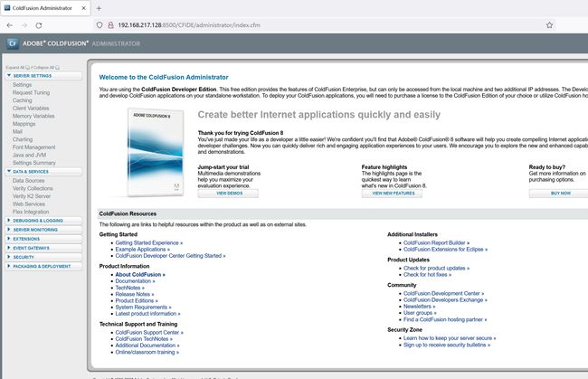
Task: Open ColdFusion Developers Exchange link
Action: (x=445, y=300)
